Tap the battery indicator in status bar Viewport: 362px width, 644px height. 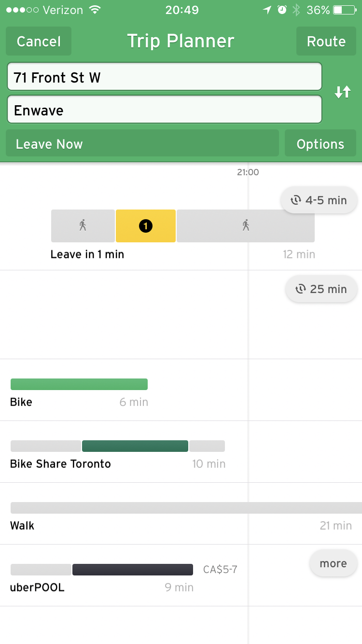click(344, 10)
